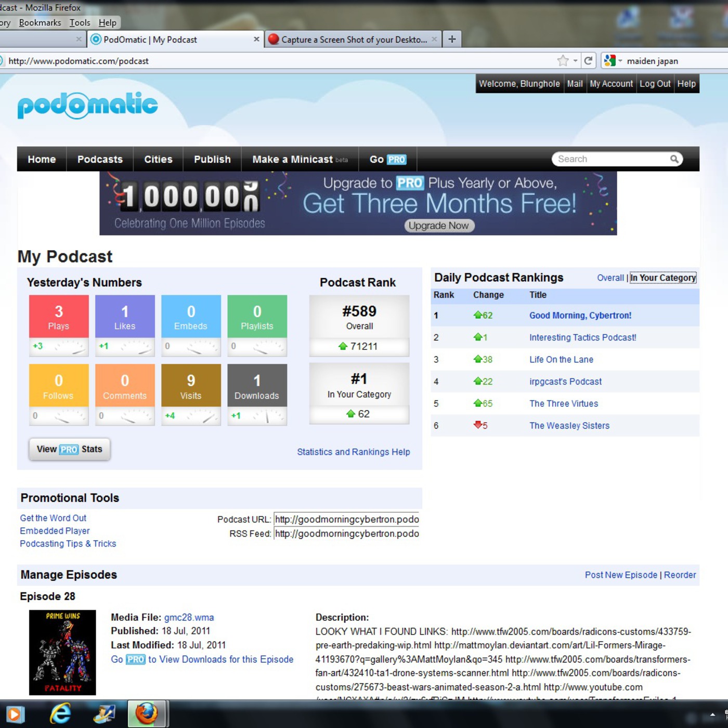Screen dimensions: 728x728
Task: Open site Help link in top bar
Action: (x=686, y=84)
